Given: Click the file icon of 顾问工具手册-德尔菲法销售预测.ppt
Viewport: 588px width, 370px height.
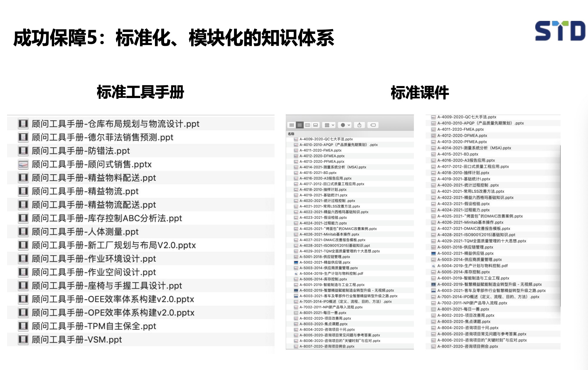Looking at the screenshot, I should [x=23, y=137].
